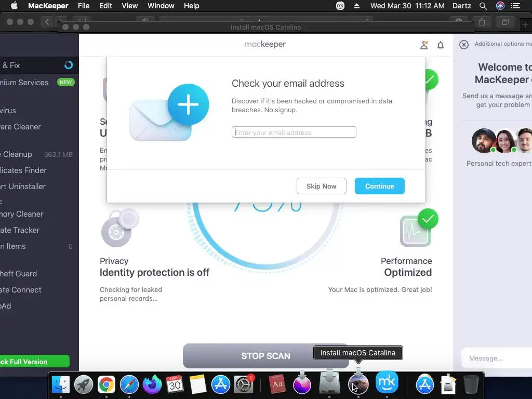The height and width of the screenshot is (399, 532).
Task: Open Siri from the menu bar
Action: 500,6
